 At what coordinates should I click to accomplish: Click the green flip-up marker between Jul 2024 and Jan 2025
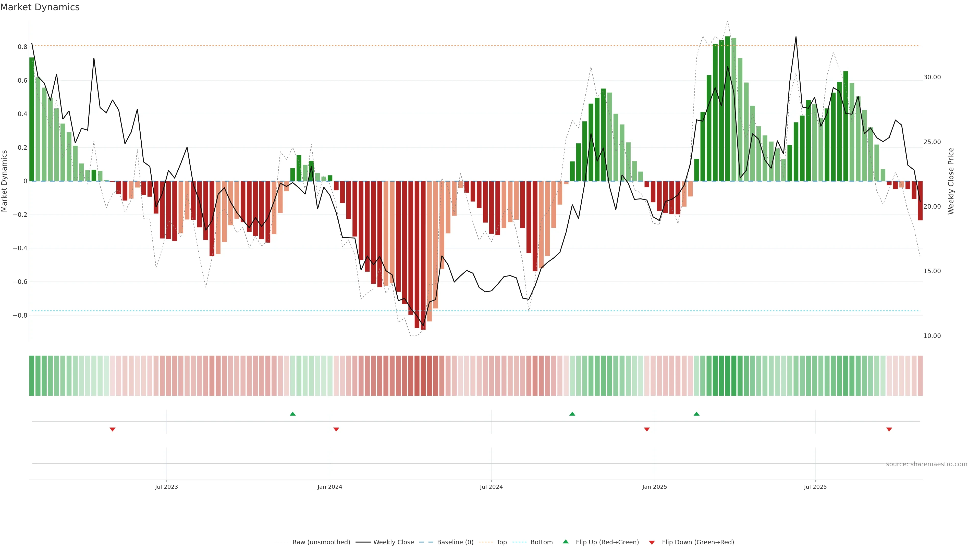[572, 414]
